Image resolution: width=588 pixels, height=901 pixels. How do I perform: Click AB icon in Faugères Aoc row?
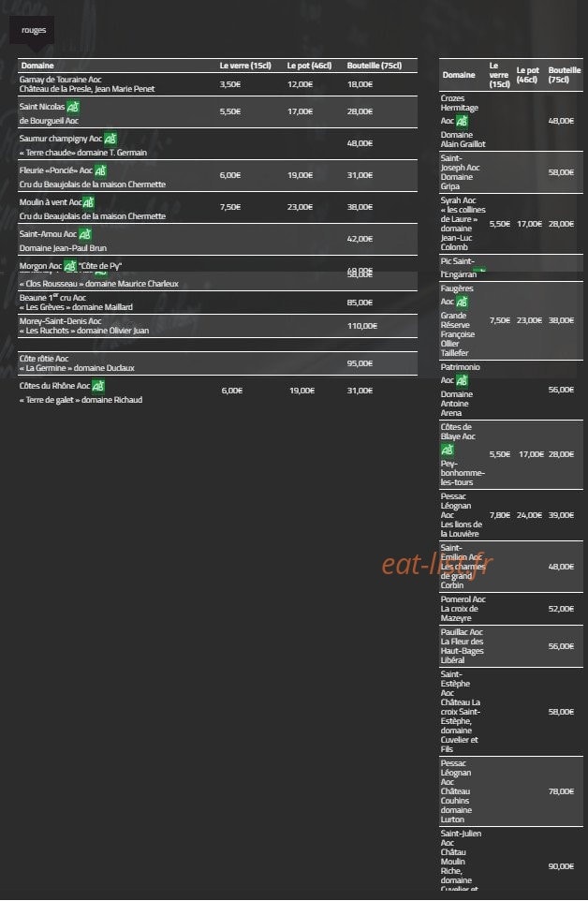462,303
